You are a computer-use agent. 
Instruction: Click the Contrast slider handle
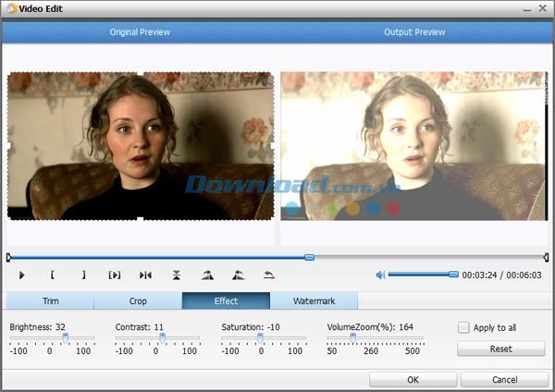(162, 338)
